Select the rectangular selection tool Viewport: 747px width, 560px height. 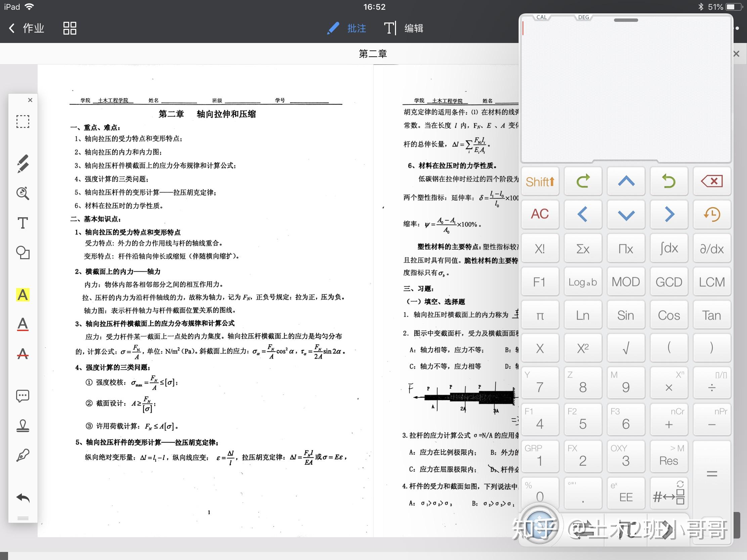(23, 121)
